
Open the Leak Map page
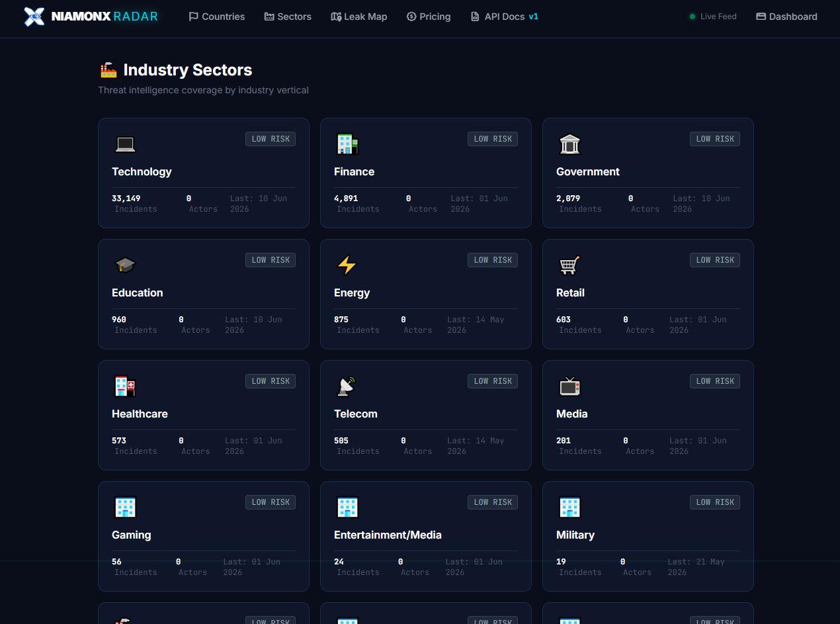point(359,17)
